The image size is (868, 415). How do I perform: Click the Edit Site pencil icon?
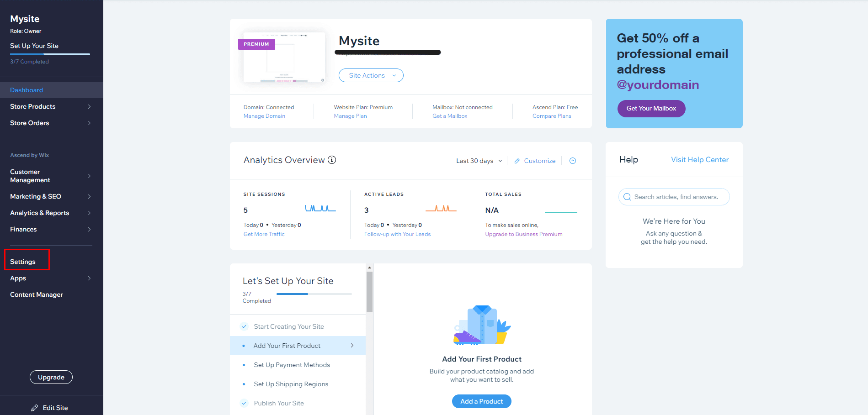point(35,408)
